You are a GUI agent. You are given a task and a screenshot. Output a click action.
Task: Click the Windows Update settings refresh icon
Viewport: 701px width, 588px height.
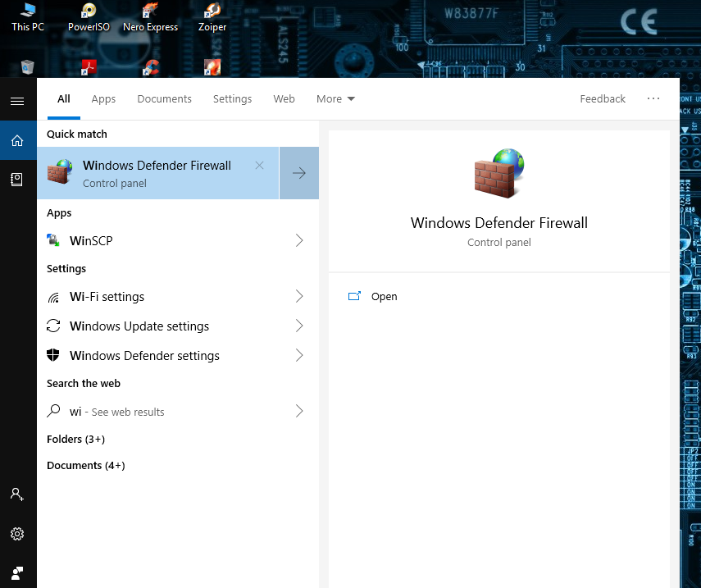[x=54, y=326]
